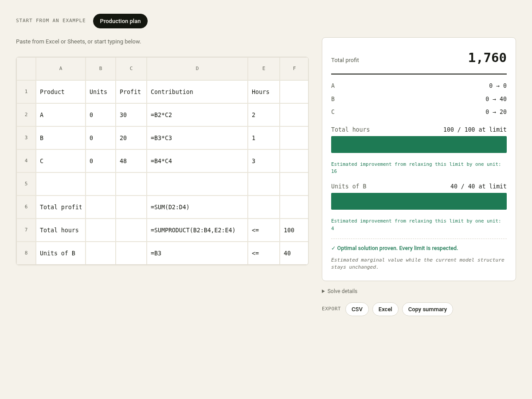The height and width of the screenshot is (399, 532).
Task: Edit the SUMPRODUCT formula cell
Action: click(197, 230)
